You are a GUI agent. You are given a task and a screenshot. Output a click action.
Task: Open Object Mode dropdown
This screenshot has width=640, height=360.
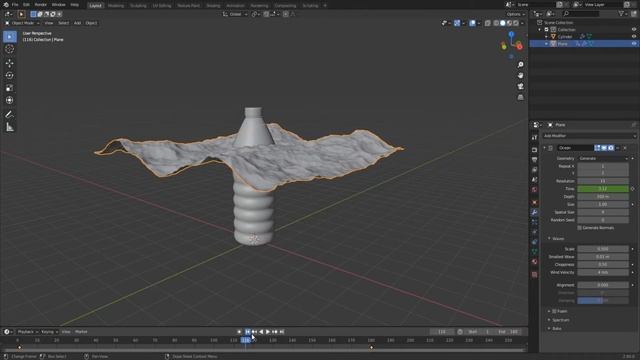[22, 23]
